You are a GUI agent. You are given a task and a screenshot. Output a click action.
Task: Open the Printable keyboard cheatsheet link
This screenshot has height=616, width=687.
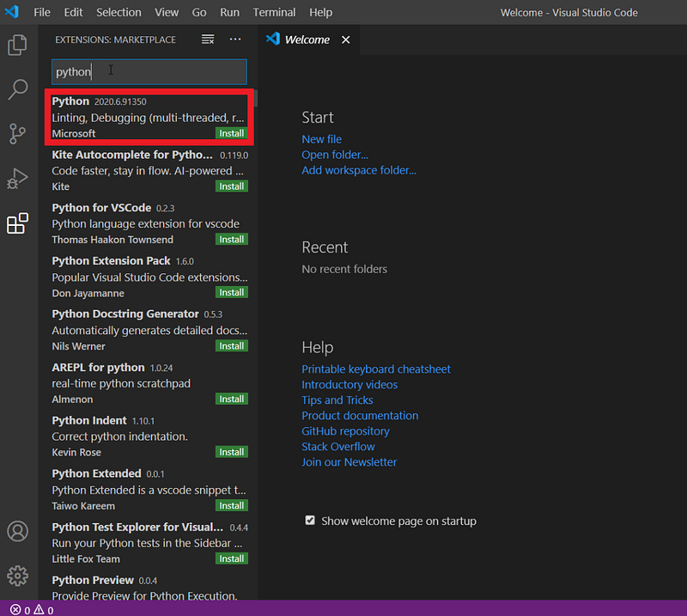point(376,369)
